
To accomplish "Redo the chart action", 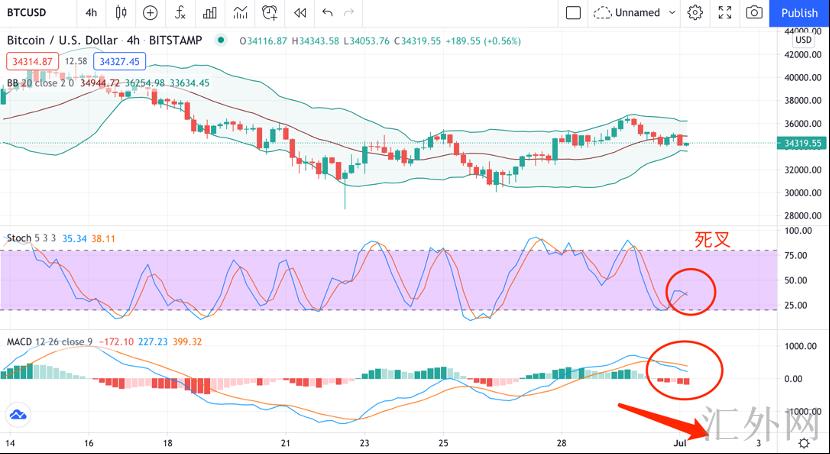I will [x=349, y=13].
